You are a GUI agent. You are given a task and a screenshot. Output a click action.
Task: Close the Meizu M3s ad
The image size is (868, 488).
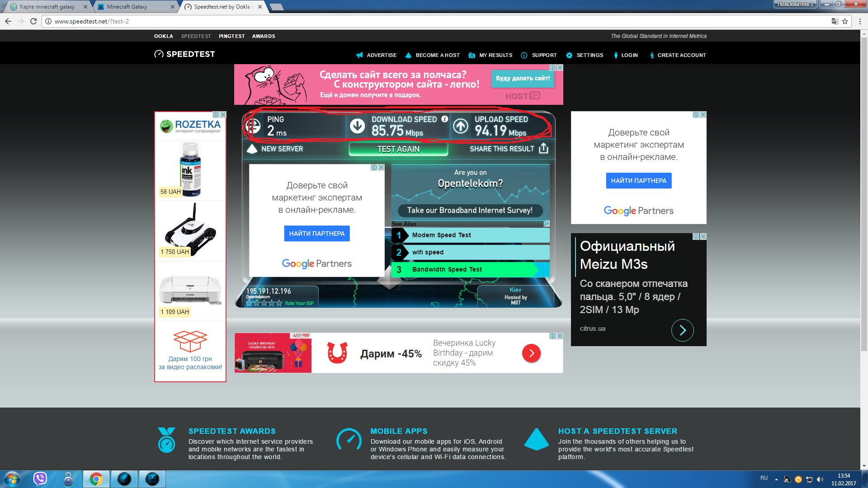703,236
